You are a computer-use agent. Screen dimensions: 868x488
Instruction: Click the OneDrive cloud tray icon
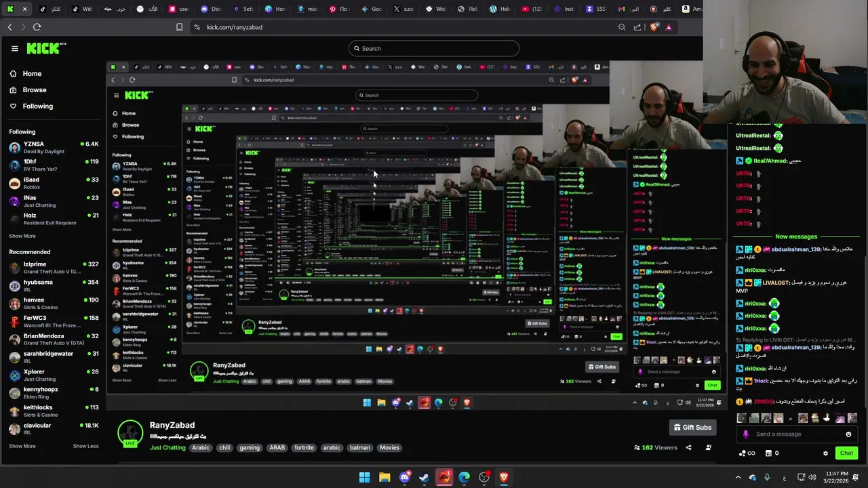click(x=753, y=478)
